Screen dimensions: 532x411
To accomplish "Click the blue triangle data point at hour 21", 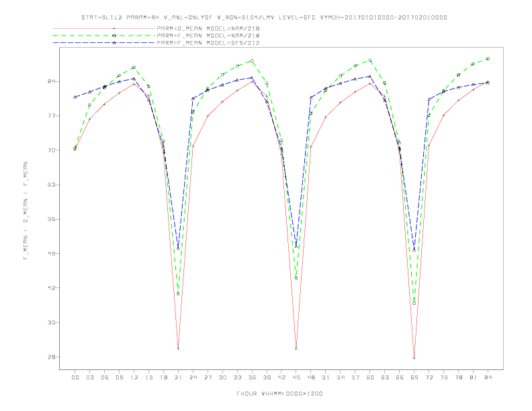I will (178, 248).
